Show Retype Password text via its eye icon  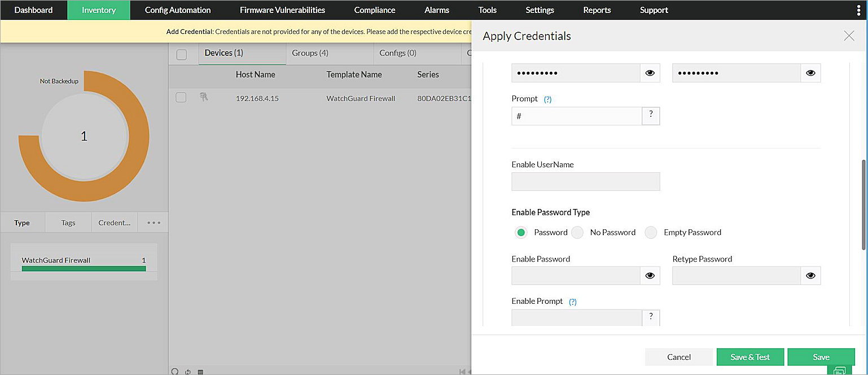coord(810,276)
